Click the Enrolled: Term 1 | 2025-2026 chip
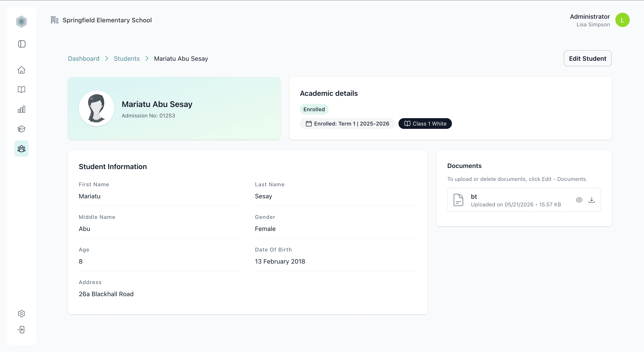Screen dimensions: 644x352 click(x=347, y=124)
